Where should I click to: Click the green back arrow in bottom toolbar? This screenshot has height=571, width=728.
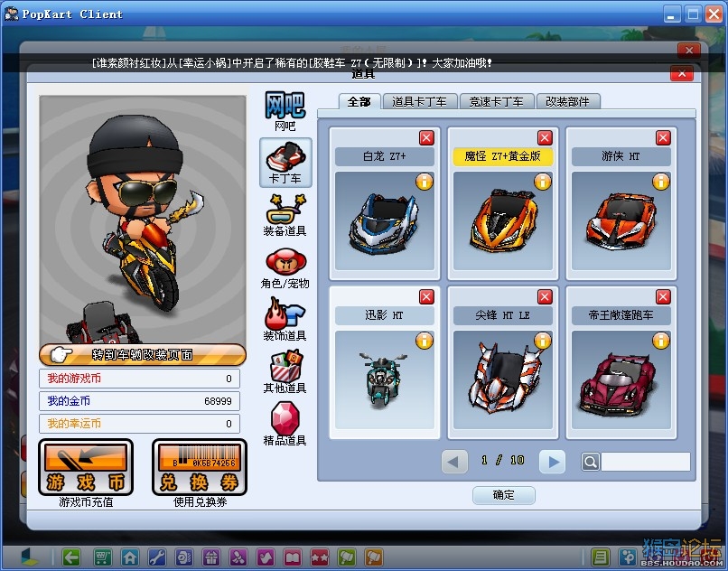[x=71, y=557]
